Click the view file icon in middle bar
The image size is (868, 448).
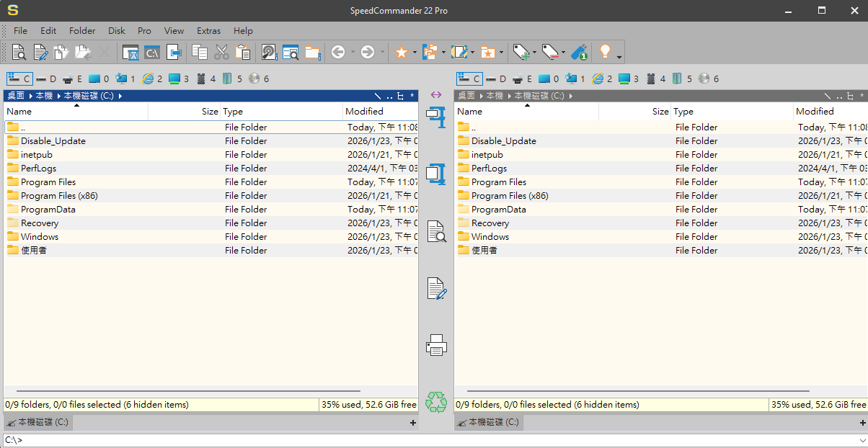(x=436, y=231)
